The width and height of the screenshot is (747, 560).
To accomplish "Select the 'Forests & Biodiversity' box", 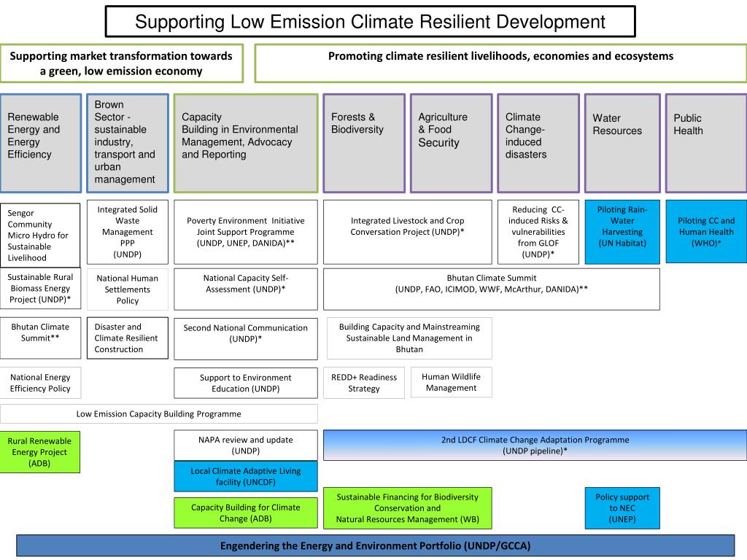I will [x=364, y=144].
